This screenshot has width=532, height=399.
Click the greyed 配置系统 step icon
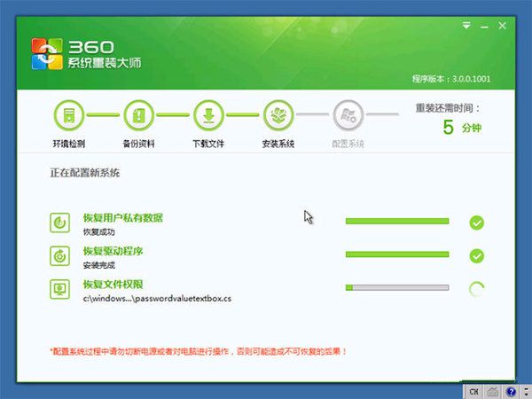click(x=347, y=115)
